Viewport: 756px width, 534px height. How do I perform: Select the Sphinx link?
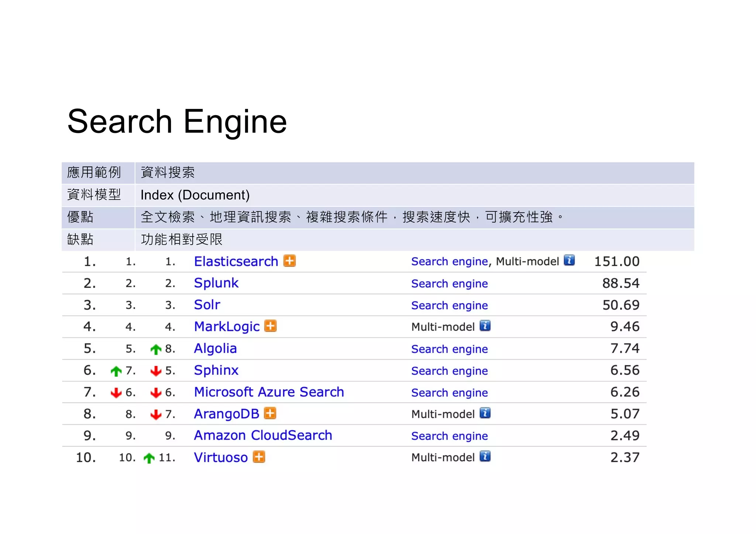click(216, 370)
